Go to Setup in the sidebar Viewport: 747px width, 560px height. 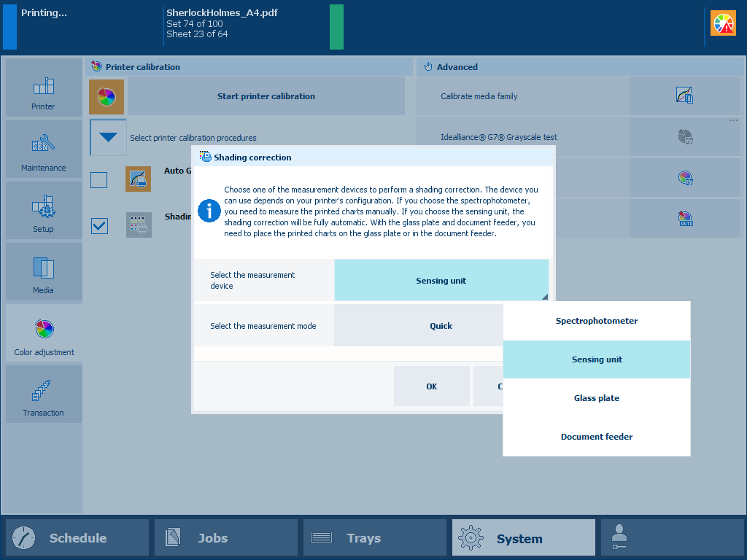coord(44,211)
